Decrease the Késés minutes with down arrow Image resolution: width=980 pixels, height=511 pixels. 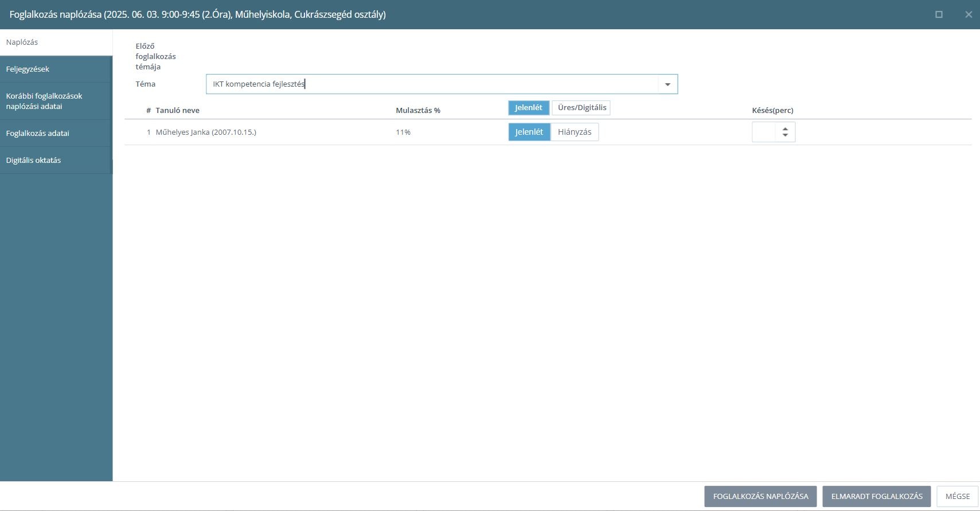(x=785, y=135)
